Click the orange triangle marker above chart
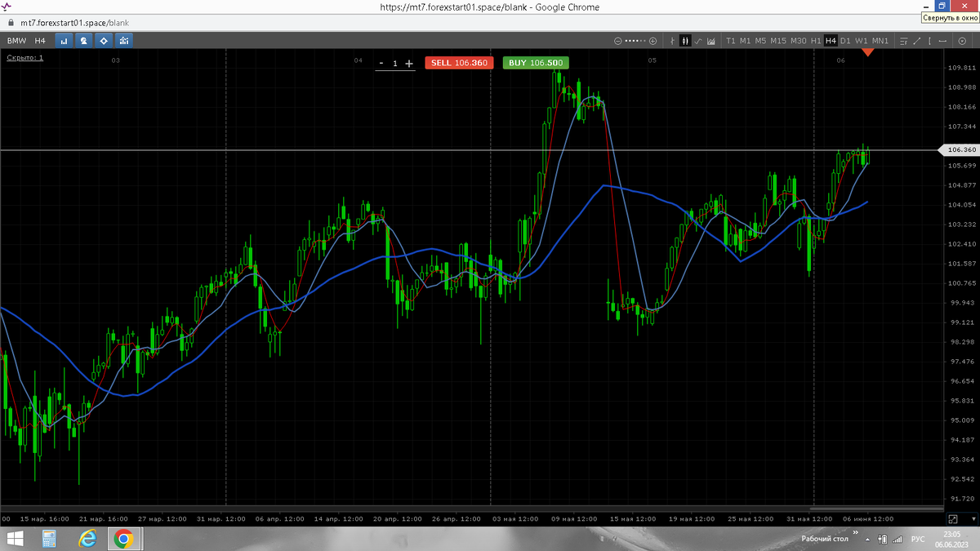 (x=868, y=52)
